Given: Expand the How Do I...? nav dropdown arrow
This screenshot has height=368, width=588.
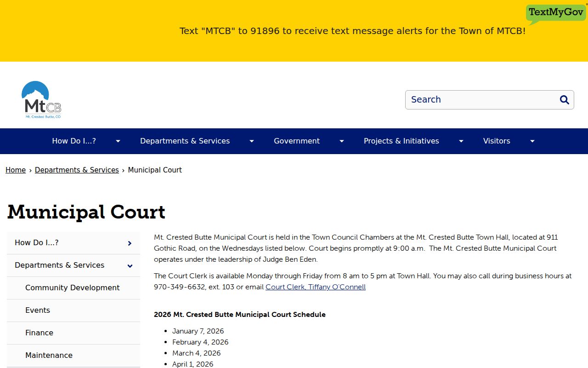Looking at the screenshot, I should pos(118,141).
